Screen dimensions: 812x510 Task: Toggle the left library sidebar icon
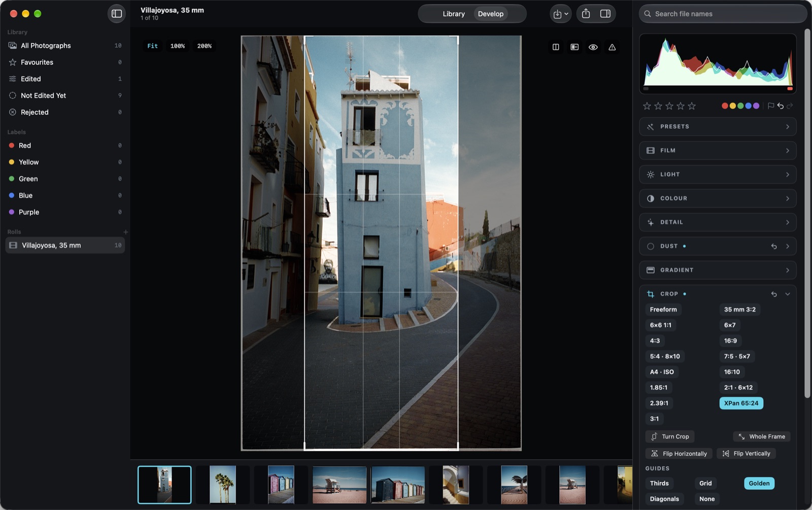pos(117,14)
